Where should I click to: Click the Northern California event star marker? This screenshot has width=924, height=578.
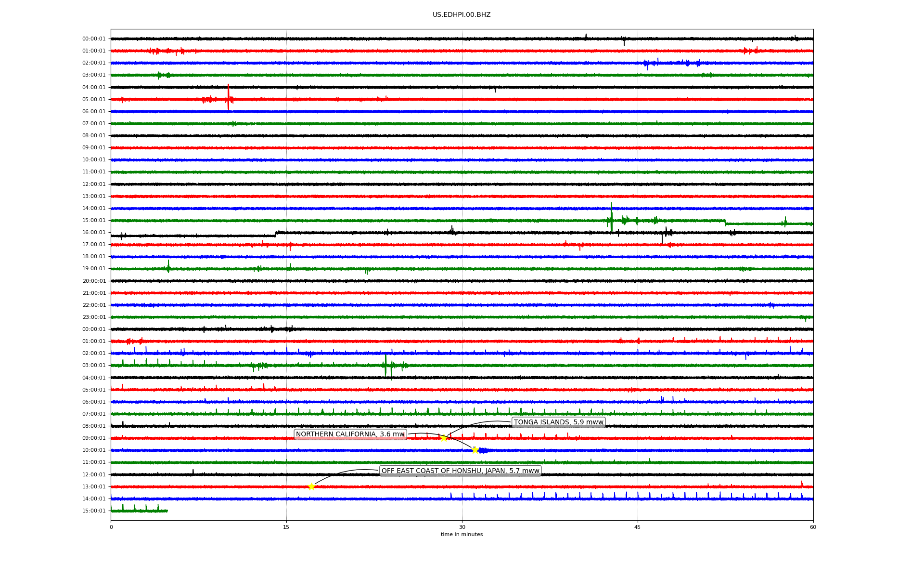click(475, 450)
